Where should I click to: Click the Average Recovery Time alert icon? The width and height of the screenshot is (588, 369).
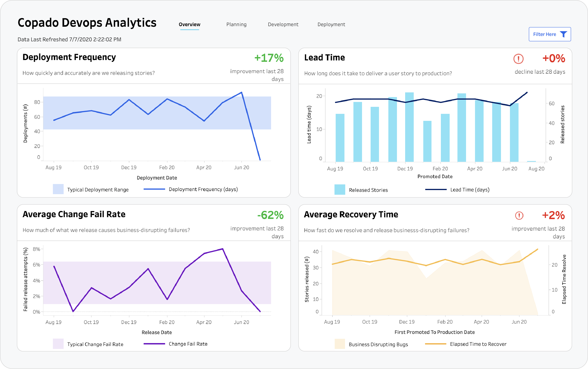click(519, 216)
